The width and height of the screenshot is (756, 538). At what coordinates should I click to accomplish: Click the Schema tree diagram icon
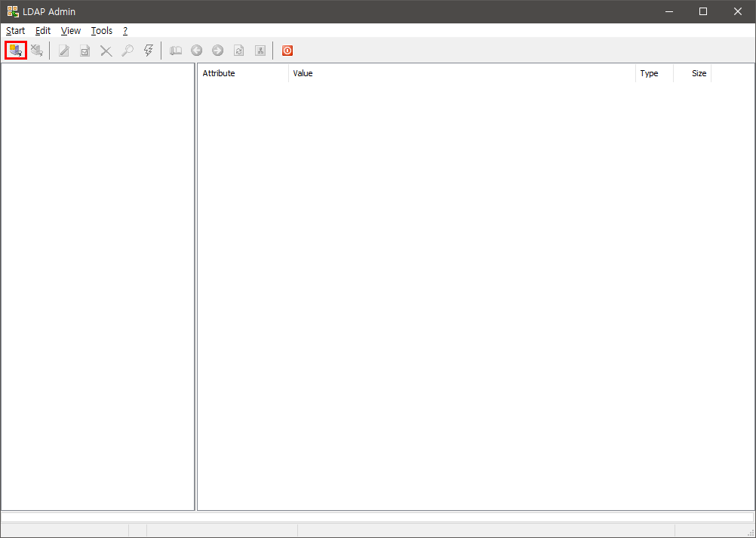pyautogui.click(x=260, y=51)
